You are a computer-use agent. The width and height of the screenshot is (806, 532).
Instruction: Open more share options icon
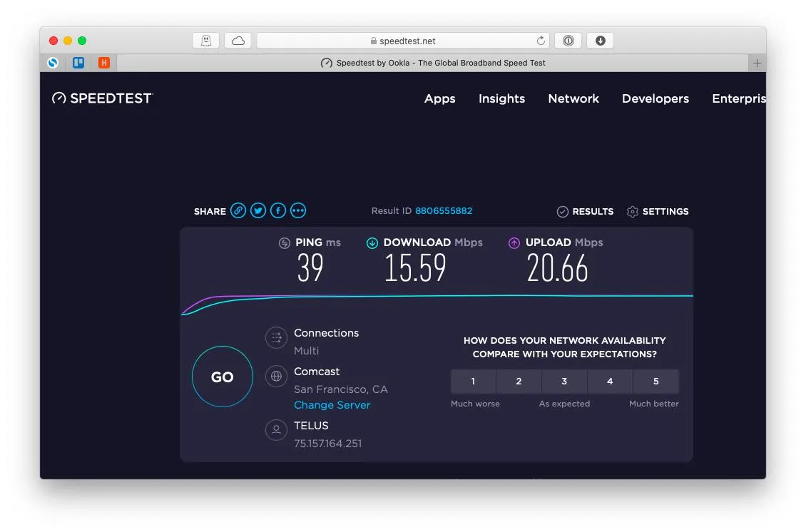pyautogui.click(x=298, y=211)
